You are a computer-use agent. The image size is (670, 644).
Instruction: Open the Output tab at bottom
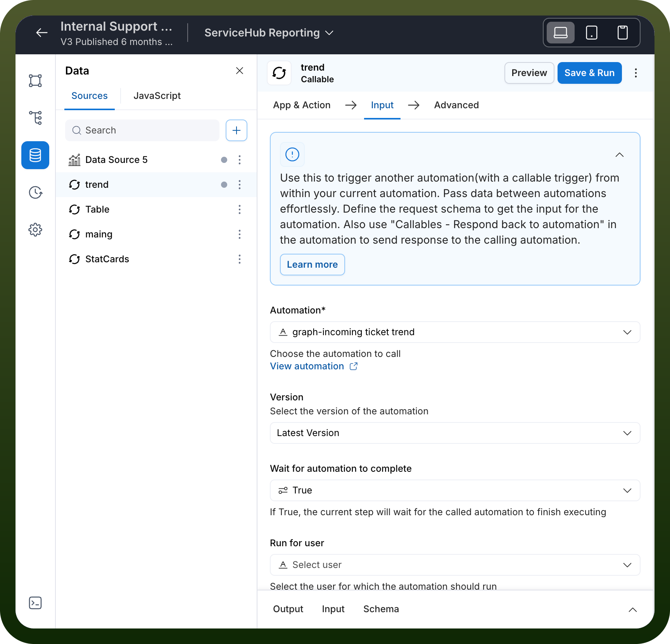[x=288, y=609]
